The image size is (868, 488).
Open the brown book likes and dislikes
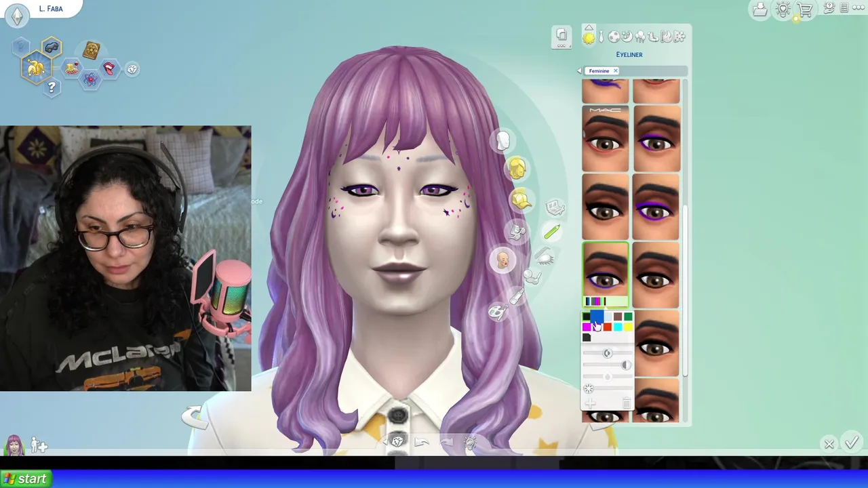pos(91,50)
